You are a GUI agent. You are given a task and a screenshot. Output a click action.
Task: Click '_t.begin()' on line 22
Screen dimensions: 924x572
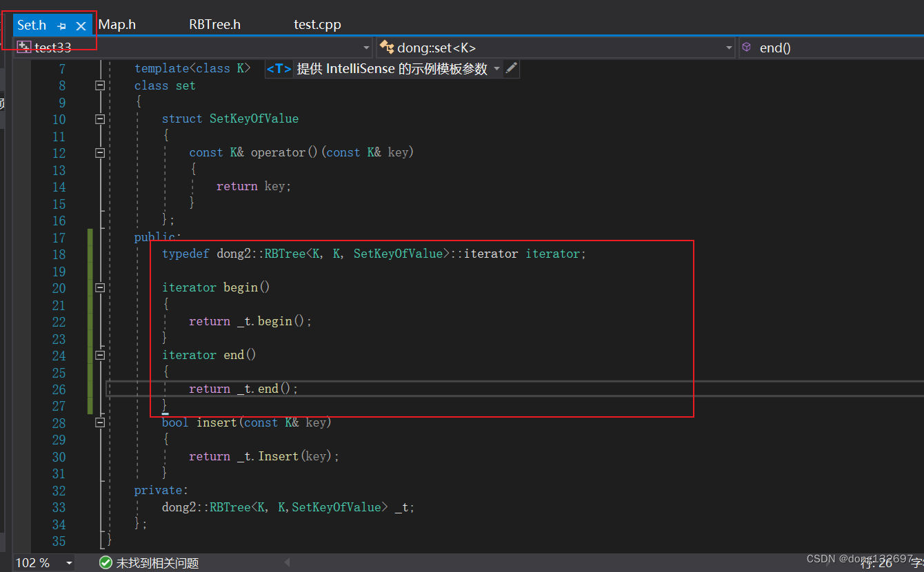coord(271,321)
